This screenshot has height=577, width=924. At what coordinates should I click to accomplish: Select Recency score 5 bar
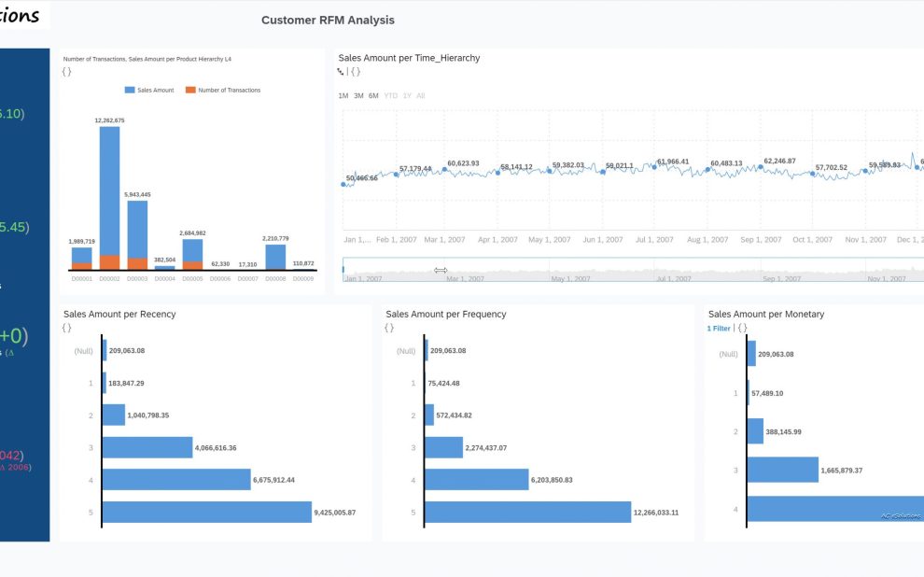206,512
